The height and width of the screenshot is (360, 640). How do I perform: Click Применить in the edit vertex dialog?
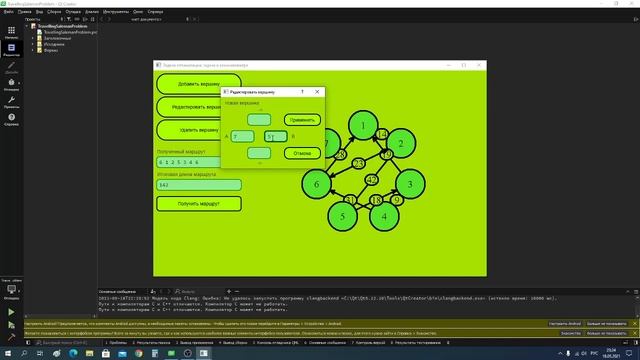coord(302,120)
